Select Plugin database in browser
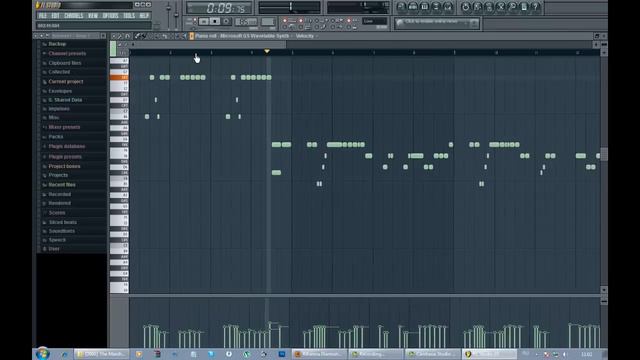640x360 pixels. click(67, 146)
